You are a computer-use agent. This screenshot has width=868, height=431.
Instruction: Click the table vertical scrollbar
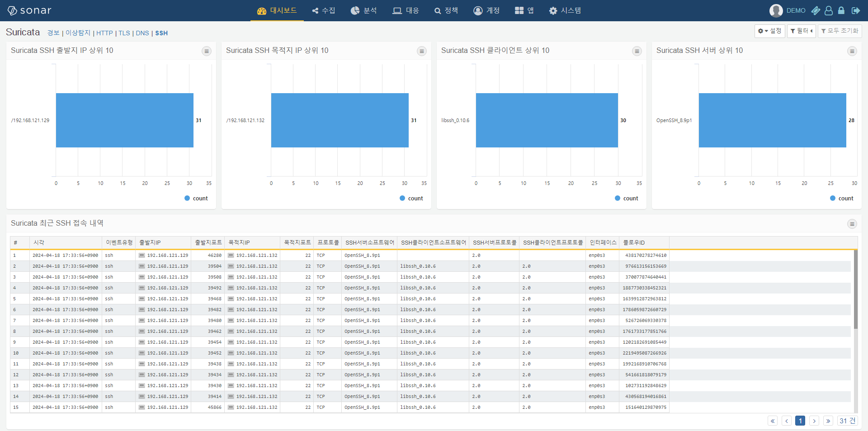tap(856, 289)
